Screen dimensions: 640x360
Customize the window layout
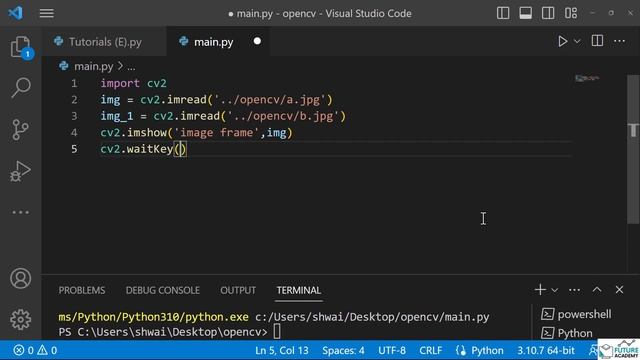pyautogui.click(x=571, y=13)
